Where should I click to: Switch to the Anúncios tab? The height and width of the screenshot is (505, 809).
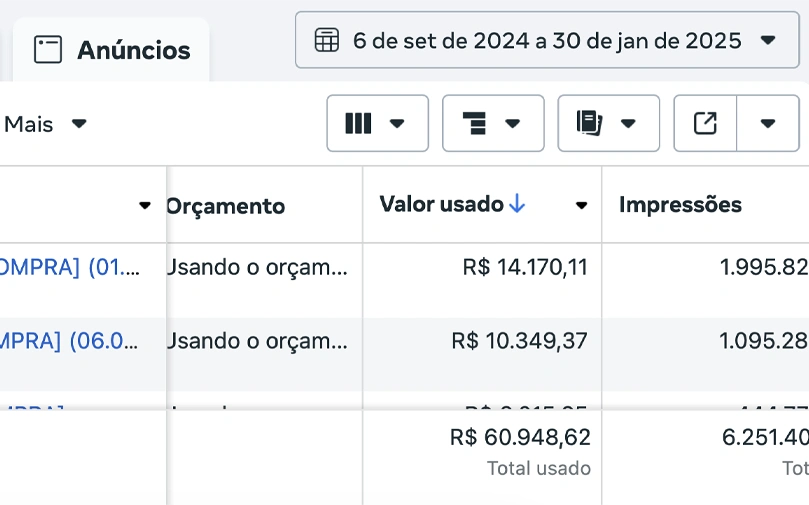coord(111,50)
